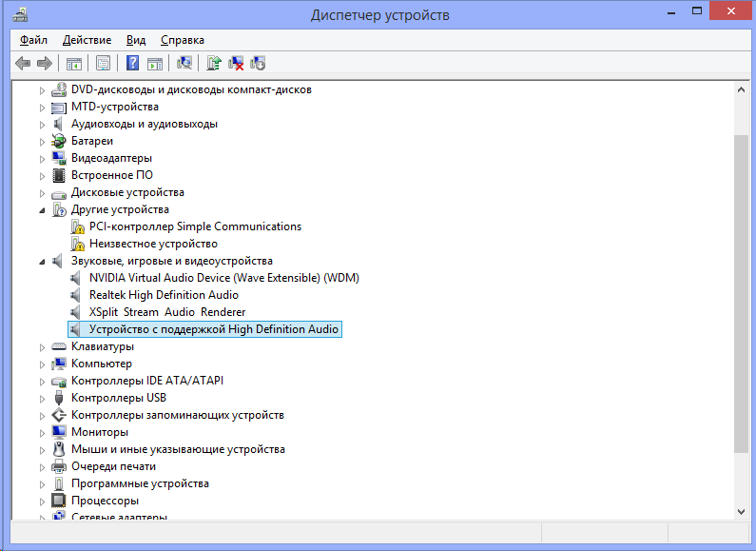Collapse the Другие устройства category
Viewport: 756px width, 551px height.
[x=42, y=209]
